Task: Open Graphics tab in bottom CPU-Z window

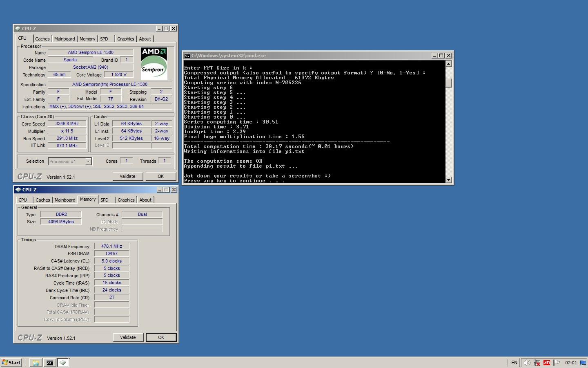Action: (126, 200)
